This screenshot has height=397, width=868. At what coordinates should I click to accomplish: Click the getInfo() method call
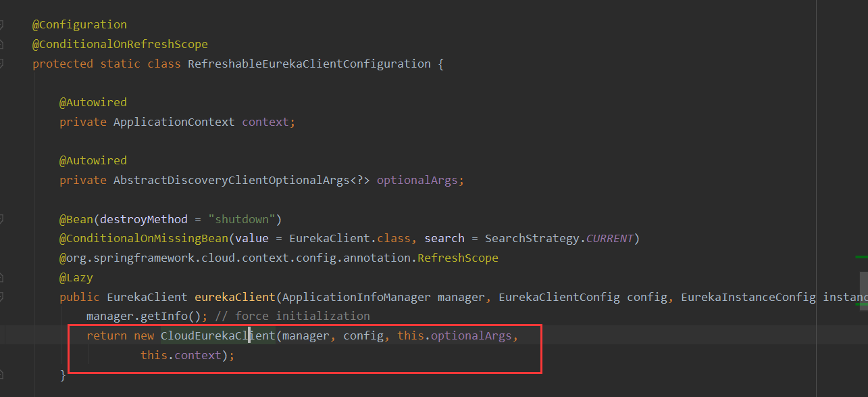(171, 316)
